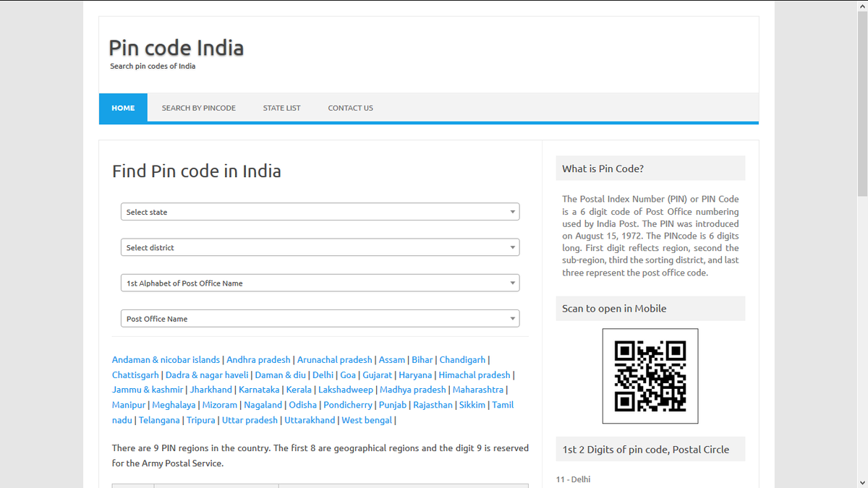This screenshot has height=488, width=868.
Task: Open the Maharashtra link
Action: point(478,390)
